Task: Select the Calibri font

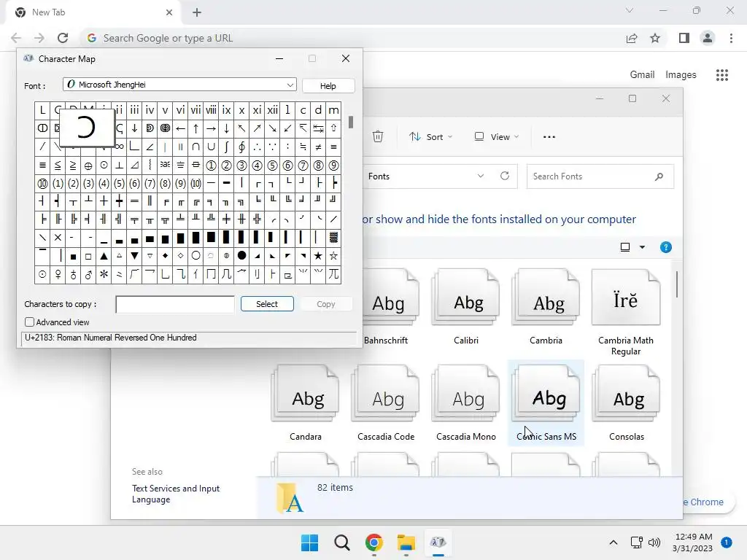Action: click(466, 307)
